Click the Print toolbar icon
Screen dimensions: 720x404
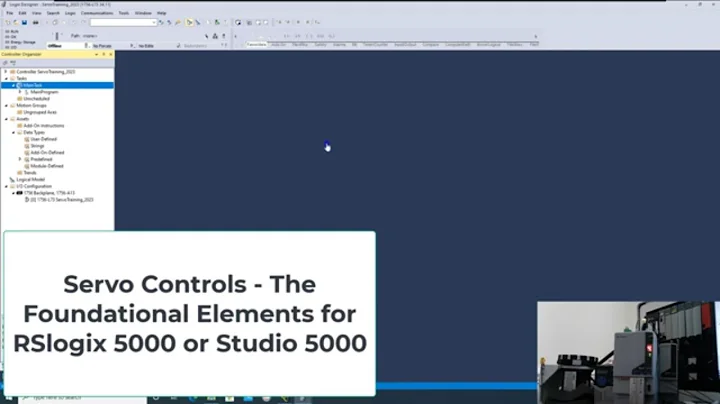pyautogui.click(x=35, y=22)
